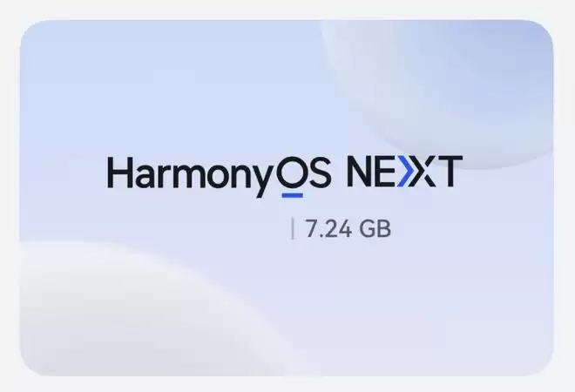Viewport: 575px width, 392px height.
Task: Tap the large letter O in HarmonyOS
Action: coord(292,172)
